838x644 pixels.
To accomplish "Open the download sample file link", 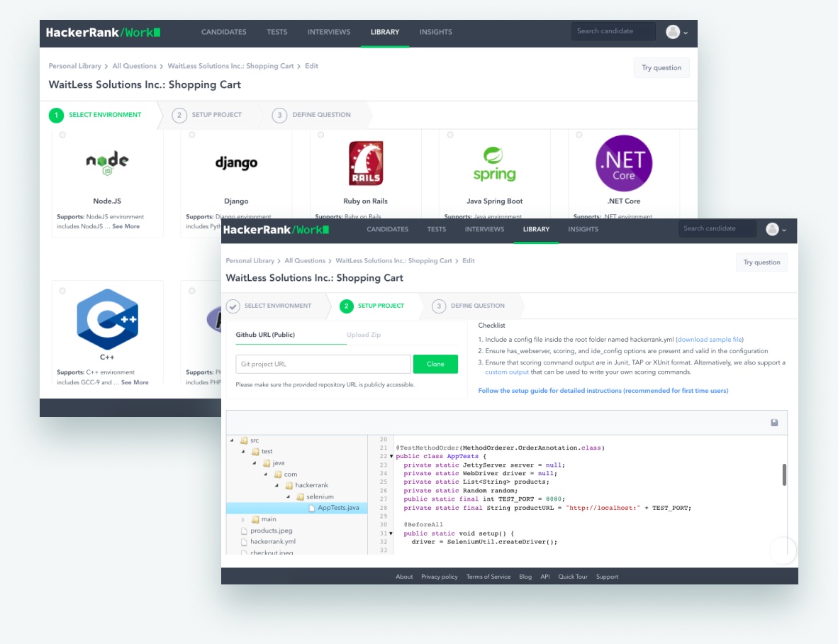I will 710,339.
